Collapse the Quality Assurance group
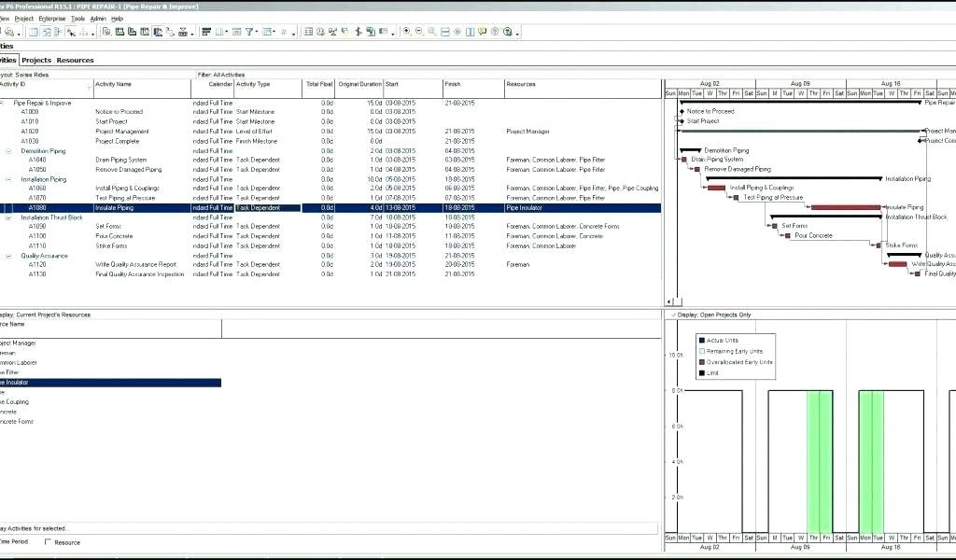The height and width of the screenshot is (560, 956). (8, 256)
